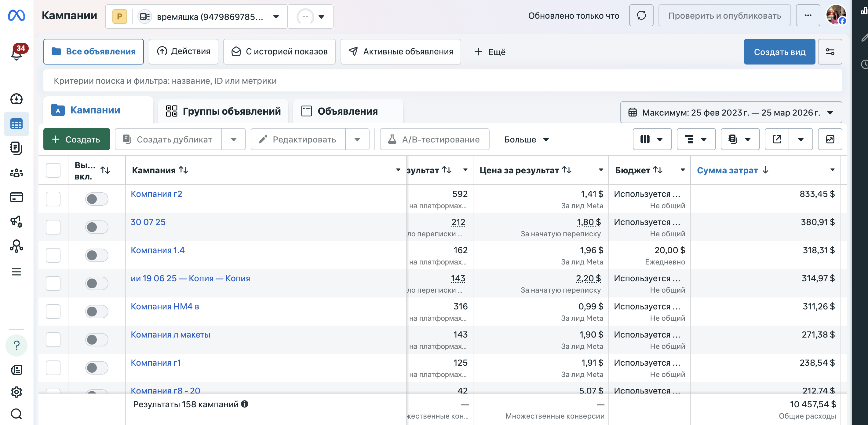This screenshot has height=425, width=868.
Task: Click the A/B-тестирование button
Action: [434, 139]
